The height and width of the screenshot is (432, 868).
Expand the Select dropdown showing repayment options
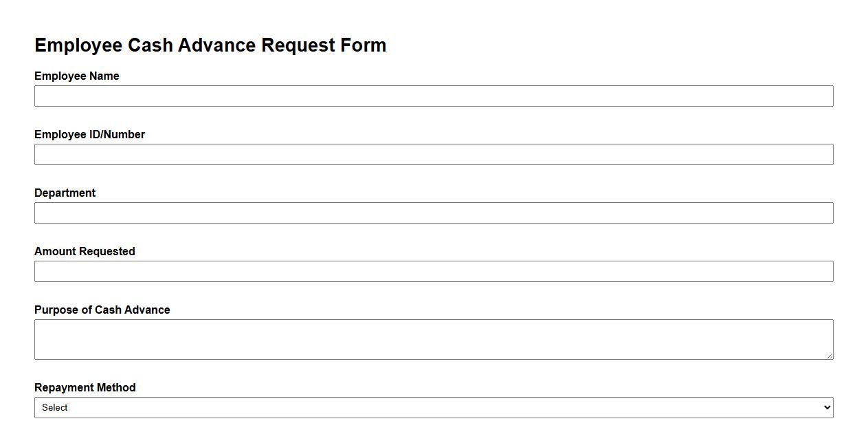click(x=433, y=407)
